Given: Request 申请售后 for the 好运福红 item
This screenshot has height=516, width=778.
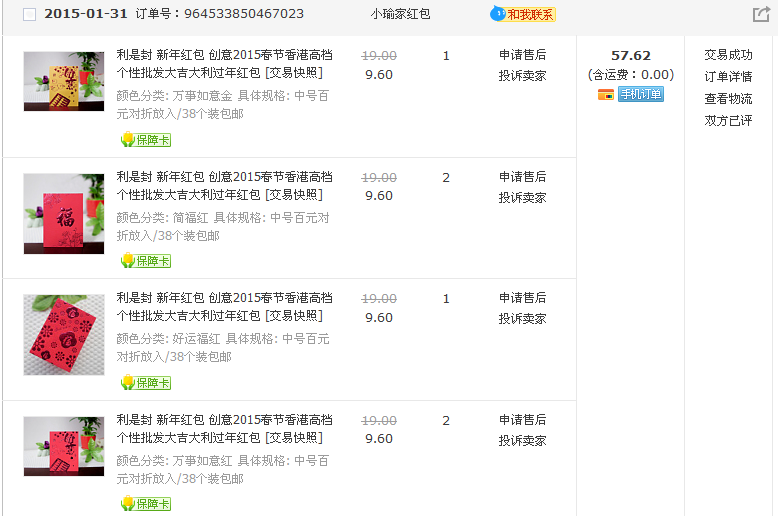Looking at the screenshot, I should tap(522, 298).
